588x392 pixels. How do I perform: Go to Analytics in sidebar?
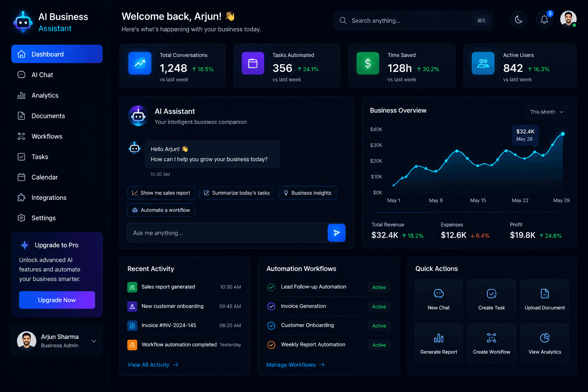57,95
